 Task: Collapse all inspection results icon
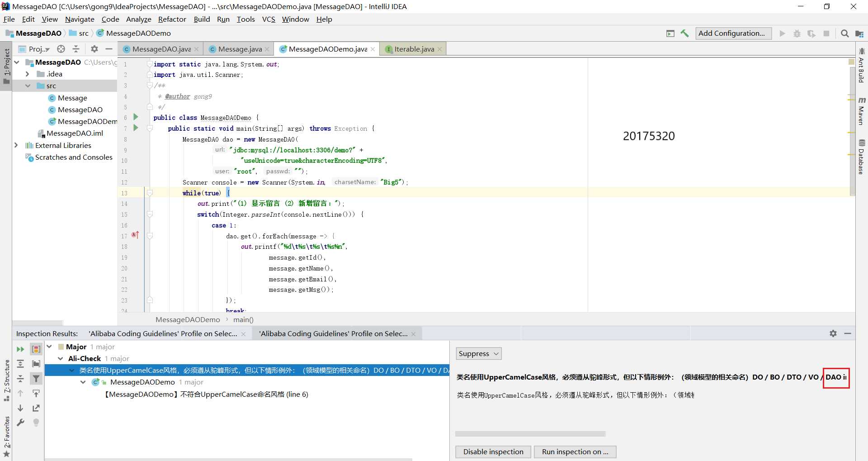20,379
